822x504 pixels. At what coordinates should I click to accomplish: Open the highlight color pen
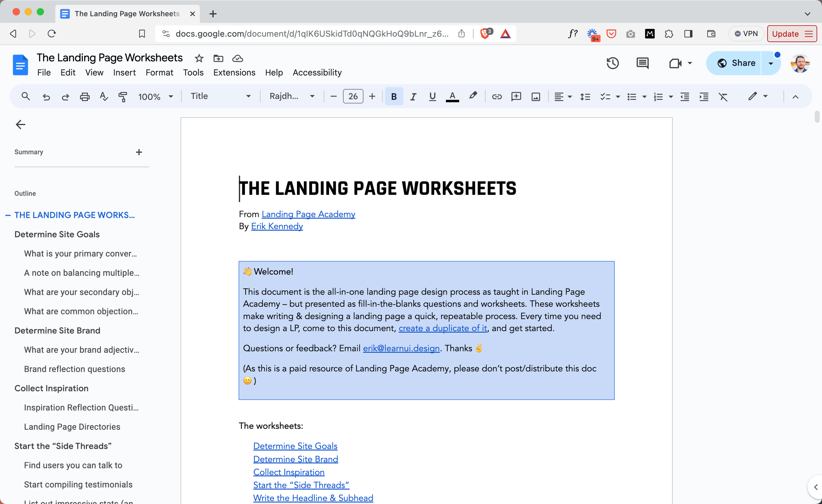473,96
